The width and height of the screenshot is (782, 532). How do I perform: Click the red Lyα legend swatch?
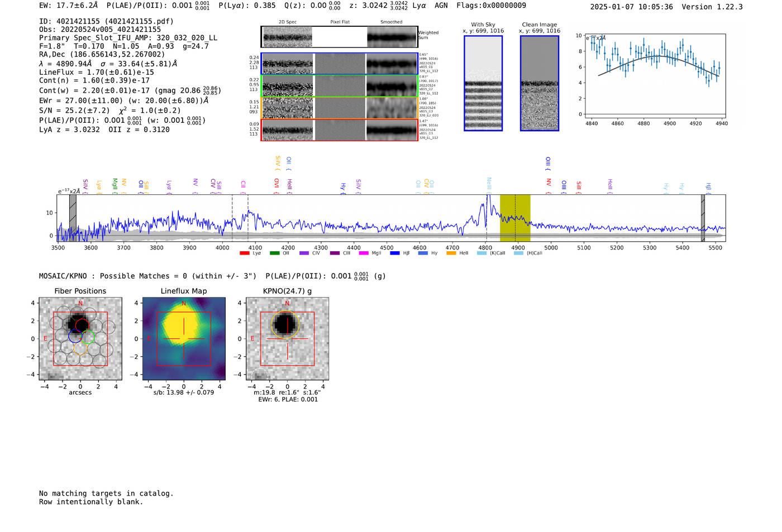point(244,253)
